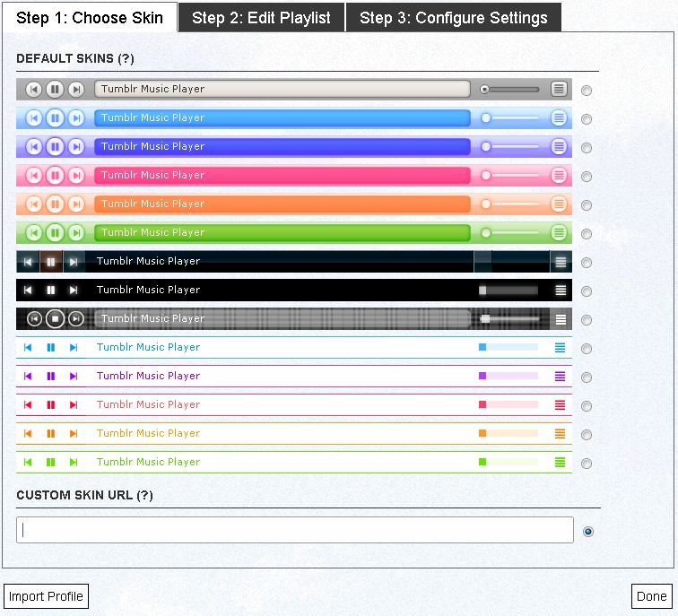
Task: Click red next track icon on white skin
Action: [74, 404]
